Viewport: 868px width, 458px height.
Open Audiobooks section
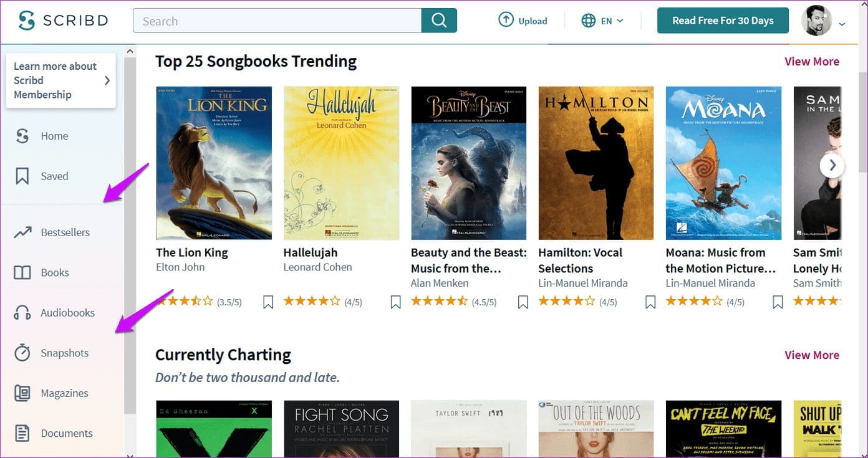point(68,313)
